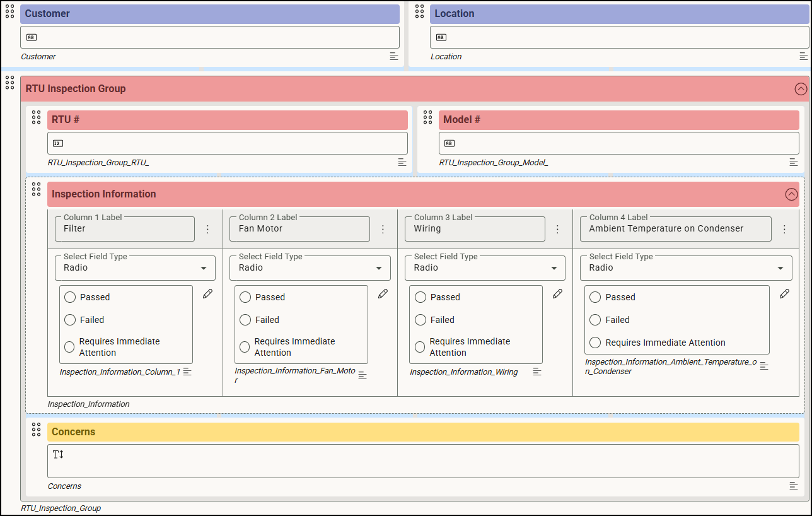Open the three-dot menu for Fan Motor column

[x=383, y=229]
